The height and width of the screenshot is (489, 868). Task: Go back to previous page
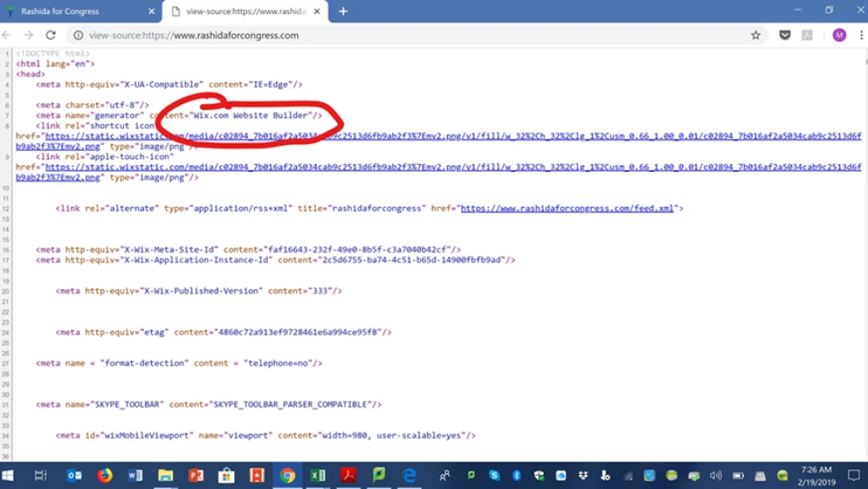[7, 35]
